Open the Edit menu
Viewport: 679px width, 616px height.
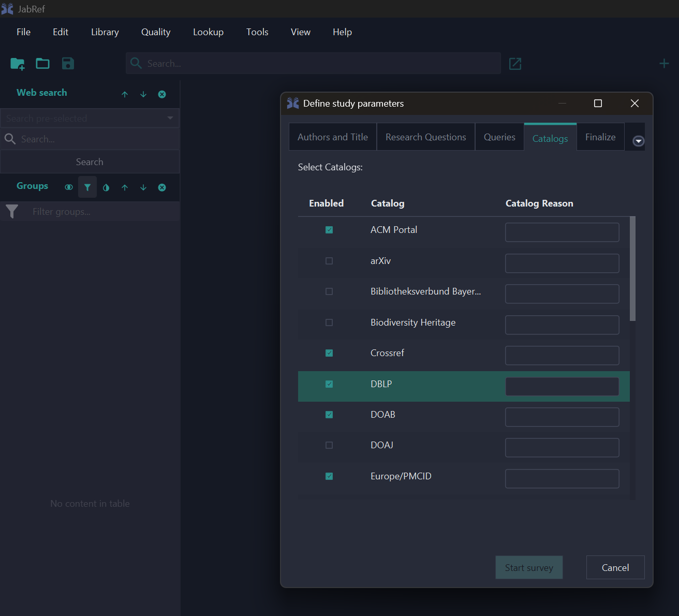[61, 32]
